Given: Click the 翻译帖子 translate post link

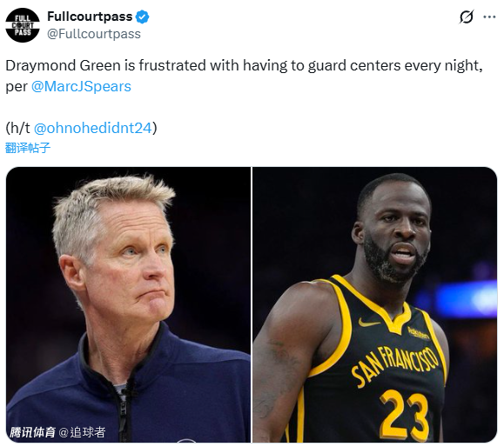Looking at the screenshot, I should pyautogui.click(x=28, y=148).
